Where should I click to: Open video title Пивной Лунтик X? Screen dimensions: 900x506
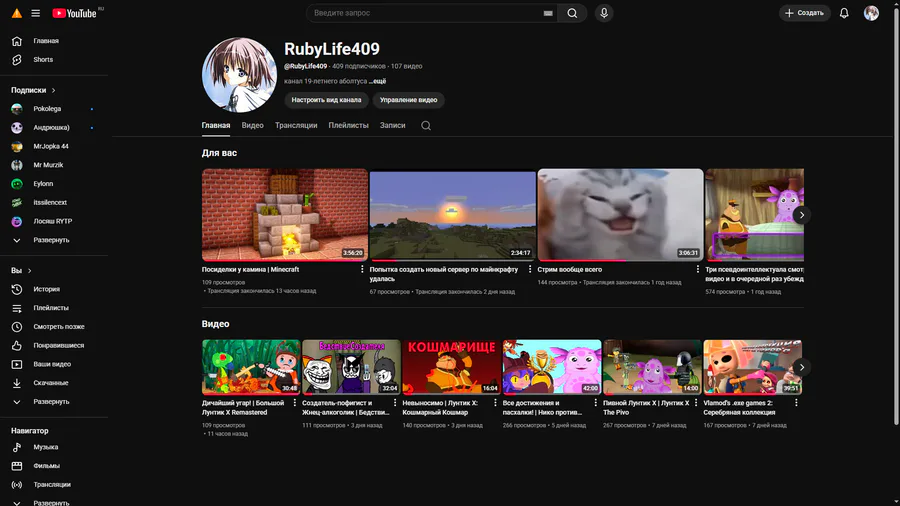(646, 407)
